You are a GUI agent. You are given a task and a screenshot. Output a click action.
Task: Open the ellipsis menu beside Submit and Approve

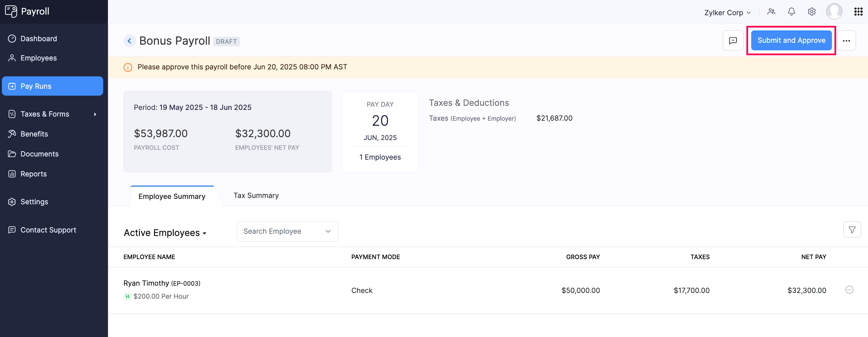click(x=847, y=40)
